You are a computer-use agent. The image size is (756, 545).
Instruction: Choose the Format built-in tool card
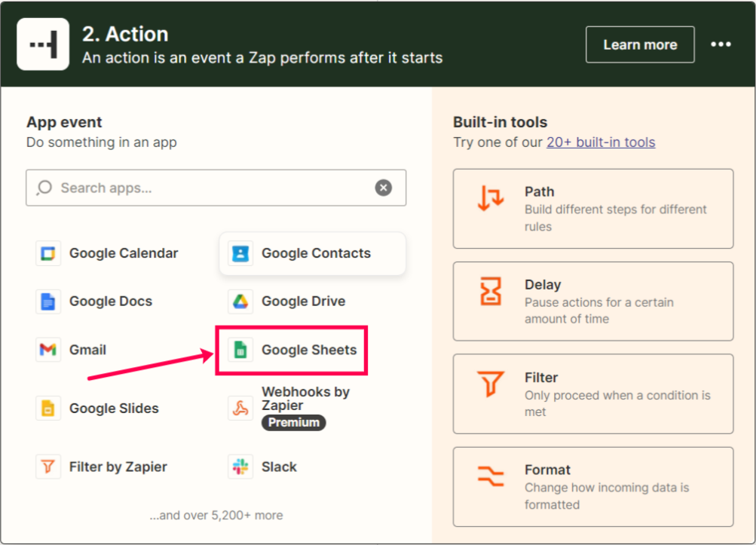pyautogui.click(x=593, y=487)
